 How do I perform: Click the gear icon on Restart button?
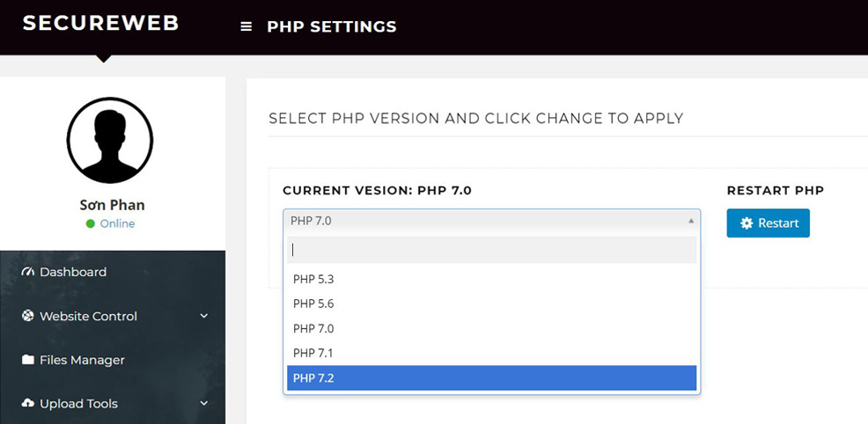(747, 223)
